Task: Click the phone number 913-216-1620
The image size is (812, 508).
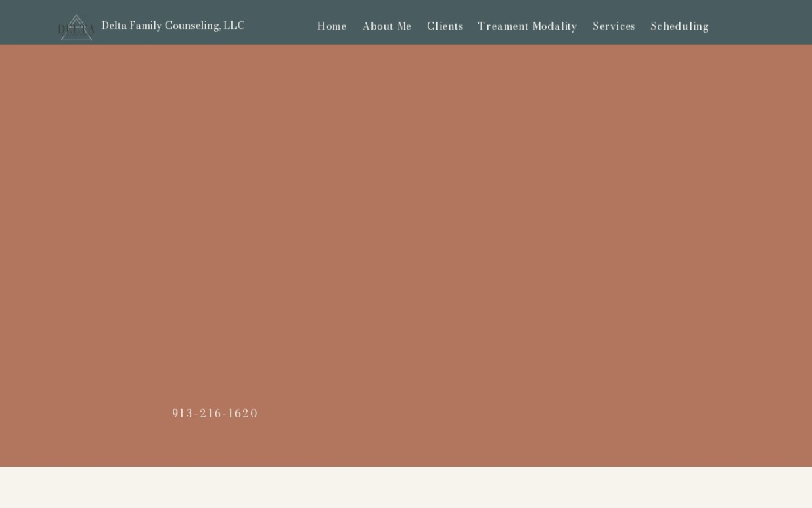Action: click(215, 413)
